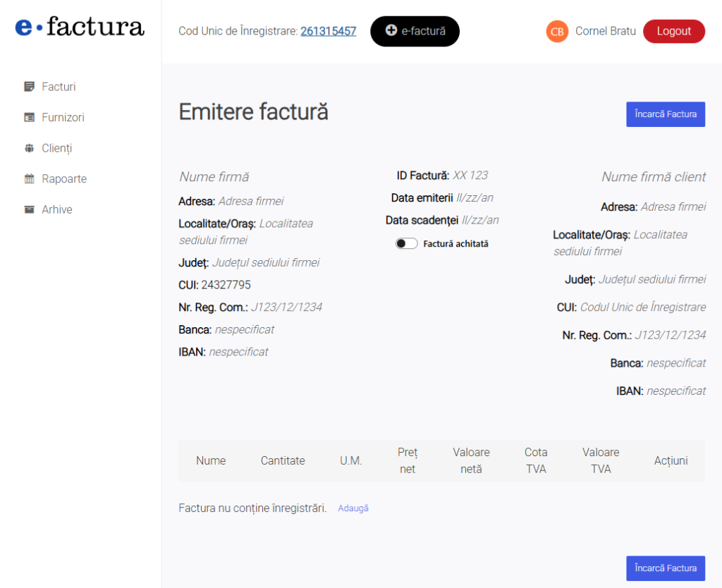
Task: Click the Arhive box icon
Action: coord(30,209)
